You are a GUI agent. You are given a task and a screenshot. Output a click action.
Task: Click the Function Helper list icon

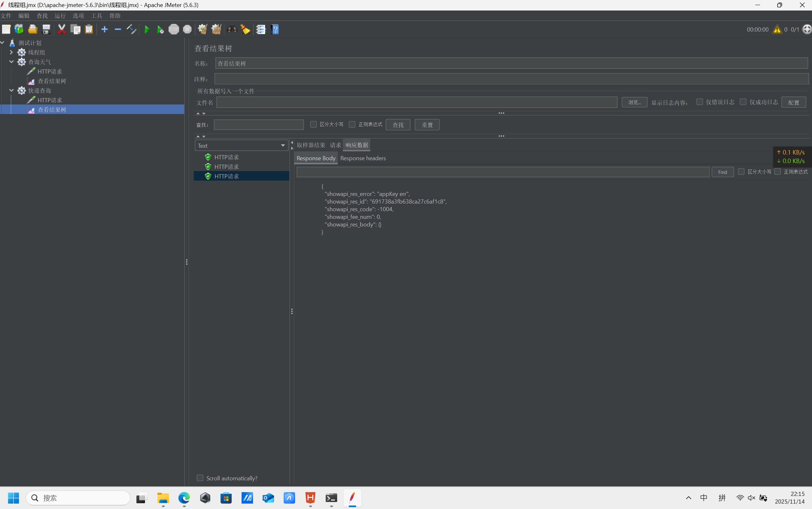[261, 30]
